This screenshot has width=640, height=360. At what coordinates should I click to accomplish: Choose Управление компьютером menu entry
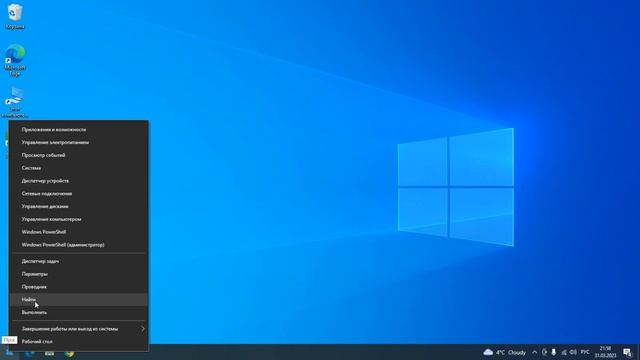point(78,219)
